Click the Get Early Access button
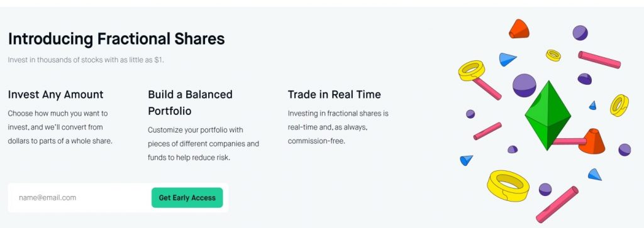Screen dimensions: 644x228 point(187,198)
